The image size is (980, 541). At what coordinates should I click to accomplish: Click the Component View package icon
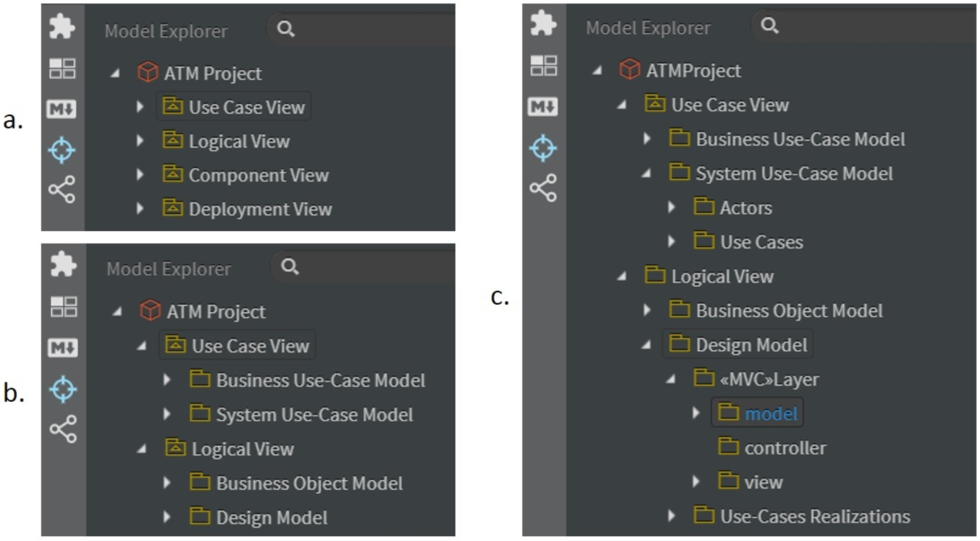pos(173,174)
